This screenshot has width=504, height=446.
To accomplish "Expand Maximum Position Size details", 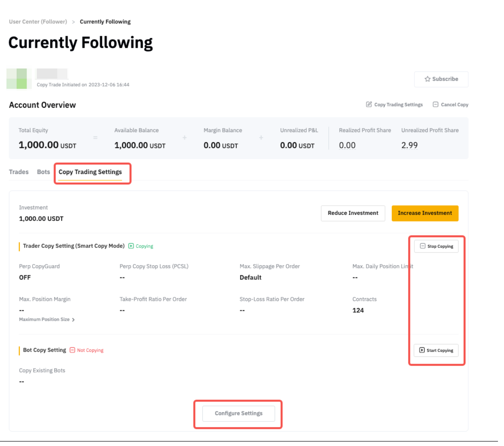I will coord(47,319).
